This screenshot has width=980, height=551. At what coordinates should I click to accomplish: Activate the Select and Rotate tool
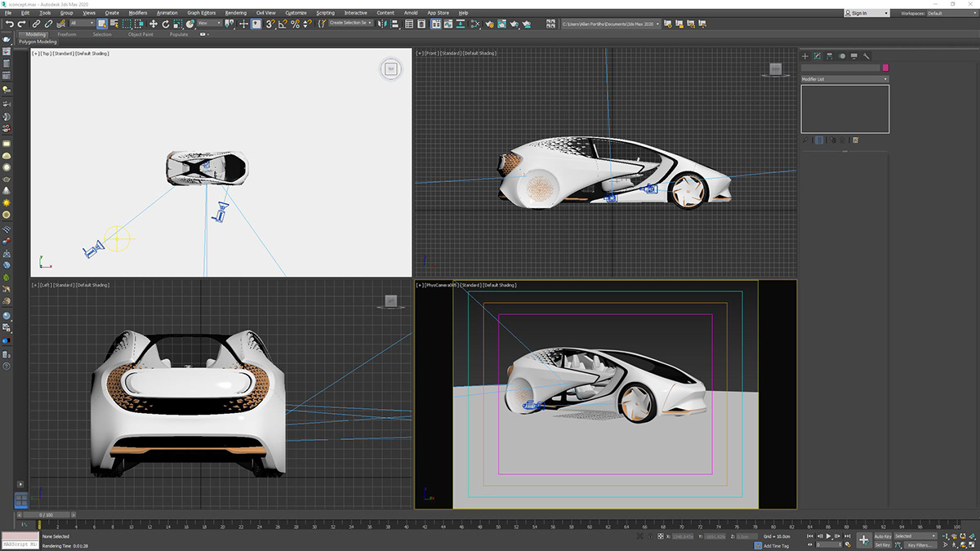coord(166,24)
